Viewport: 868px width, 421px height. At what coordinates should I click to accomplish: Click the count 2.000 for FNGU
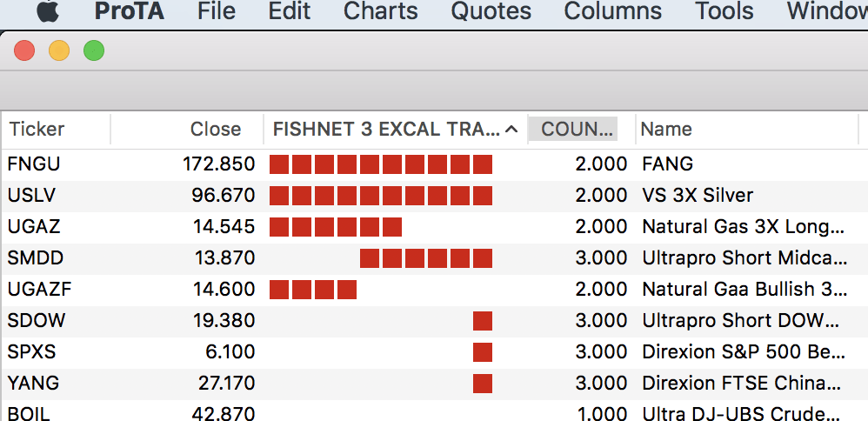pyautogui.click(x=601, y=164)
